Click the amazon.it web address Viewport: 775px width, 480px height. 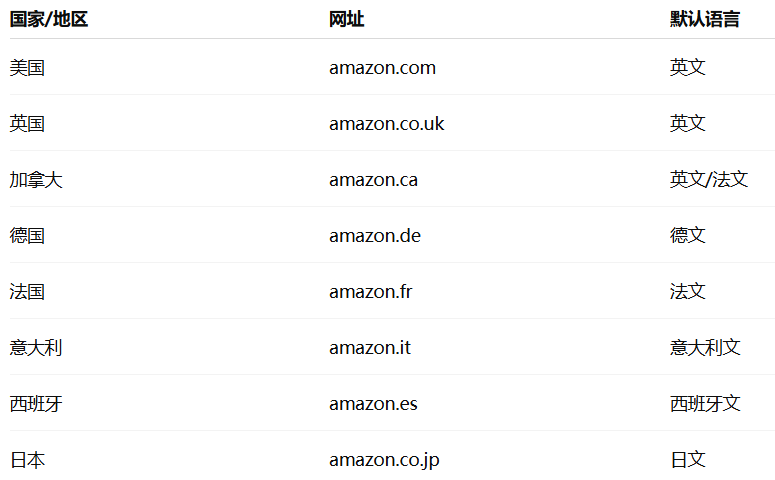click(370, 348)
